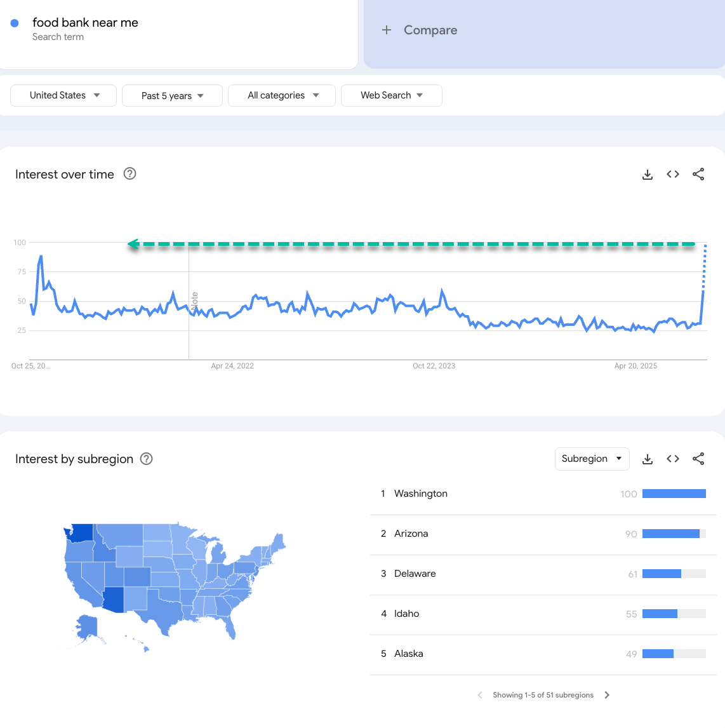Open the United States region dropdown

[63, 95]
